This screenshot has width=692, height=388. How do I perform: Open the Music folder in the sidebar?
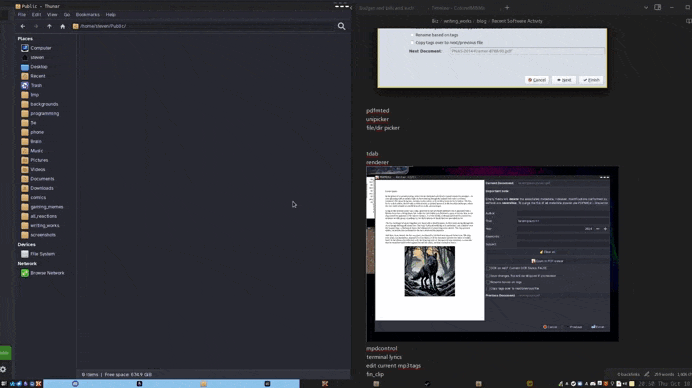click(32, 151)
